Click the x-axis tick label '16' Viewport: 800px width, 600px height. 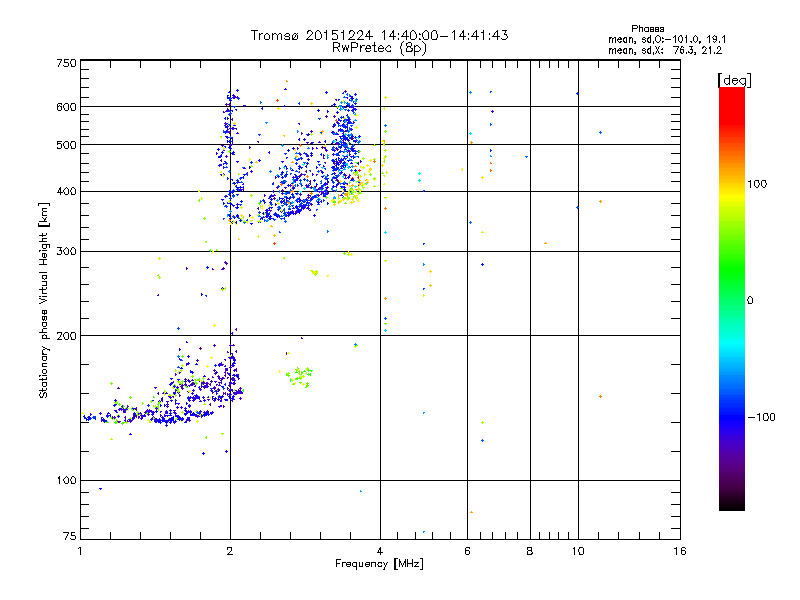[x=680, y=551]
